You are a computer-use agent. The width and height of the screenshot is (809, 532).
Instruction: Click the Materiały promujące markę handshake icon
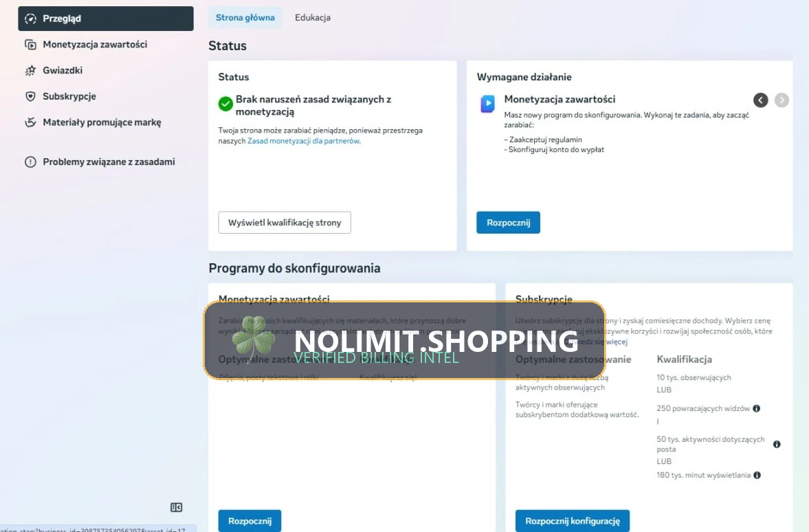(30, 122)
